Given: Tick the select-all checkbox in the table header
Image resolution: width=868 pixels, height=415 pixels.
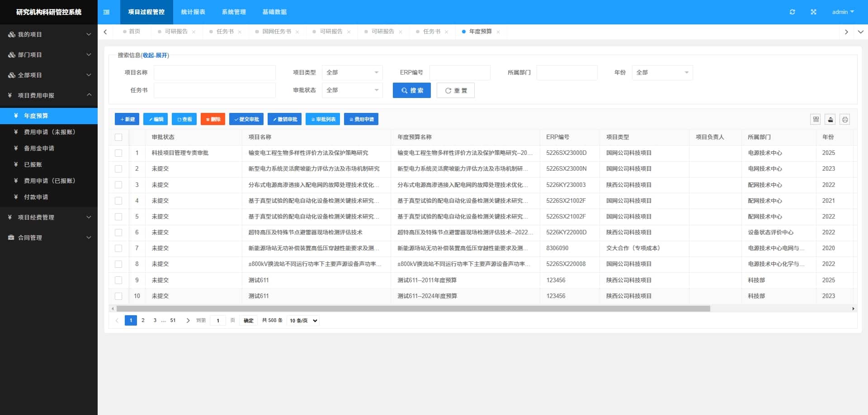Looking at the screenshot, I should click(118, 137).
